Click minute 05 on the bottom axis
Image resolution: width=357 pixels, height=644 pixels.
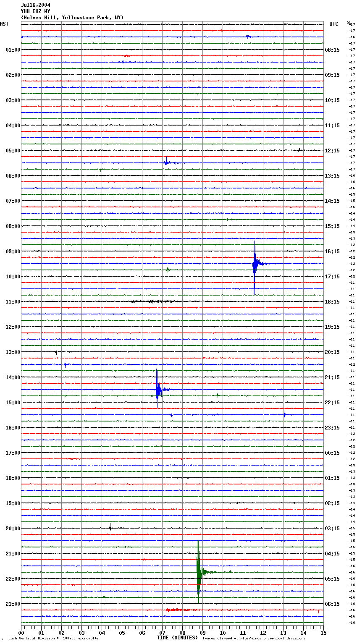(122, 633)
